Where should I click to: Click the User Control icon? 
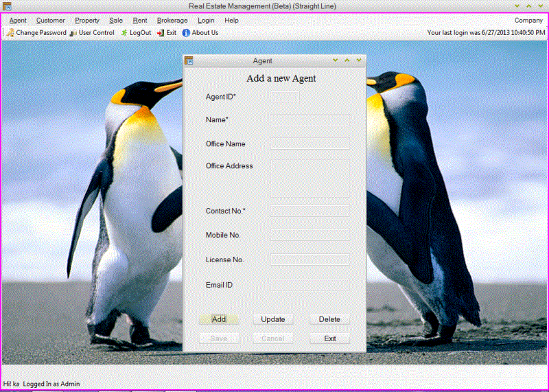click(x=73, y=33)
